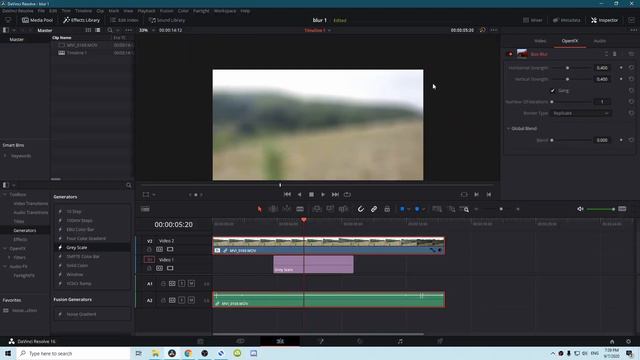This screenshot has height=360, width=640.
Task: Switch to the OpenFX tab in Inspector
Action: (570, 41)
